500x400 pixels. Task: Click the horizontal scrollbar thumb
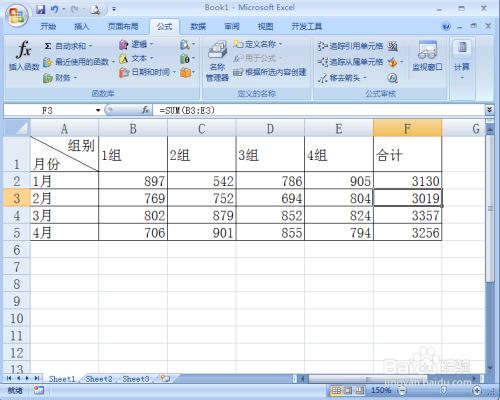tap(367, 379)
